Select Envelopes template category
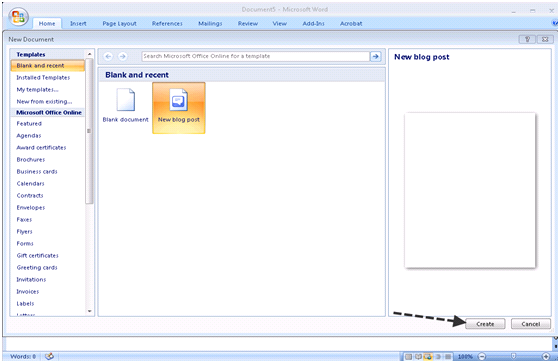Image resolution: width=560 pixels, height=363 pixels. click(31, 208)
